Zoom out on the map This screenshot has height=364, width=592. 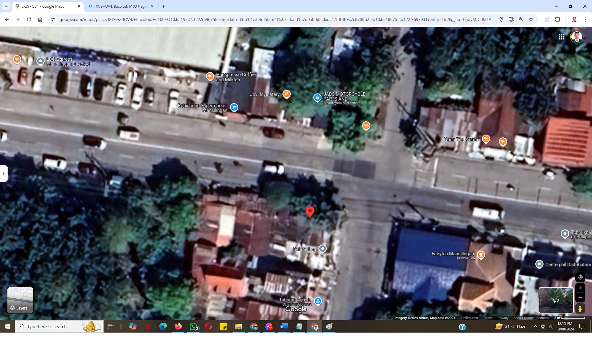[580, 297]
